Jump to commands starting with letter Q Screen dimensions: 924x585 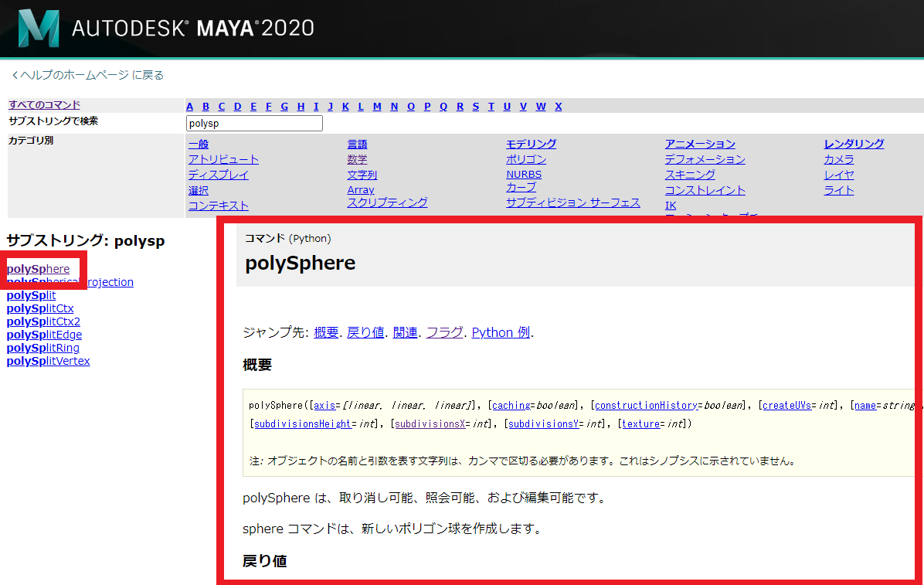tap(443, 107)
